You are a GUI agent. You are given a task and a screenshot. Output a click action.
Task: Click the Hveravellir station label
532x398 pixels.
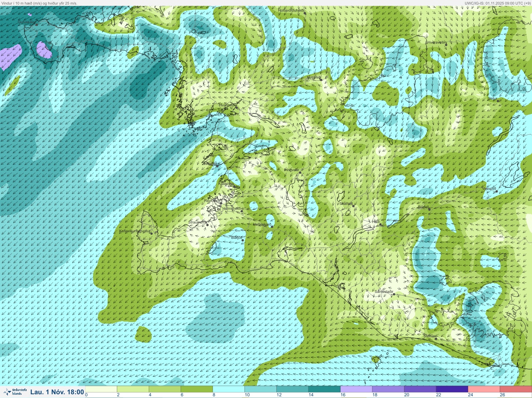coord(436,42)
